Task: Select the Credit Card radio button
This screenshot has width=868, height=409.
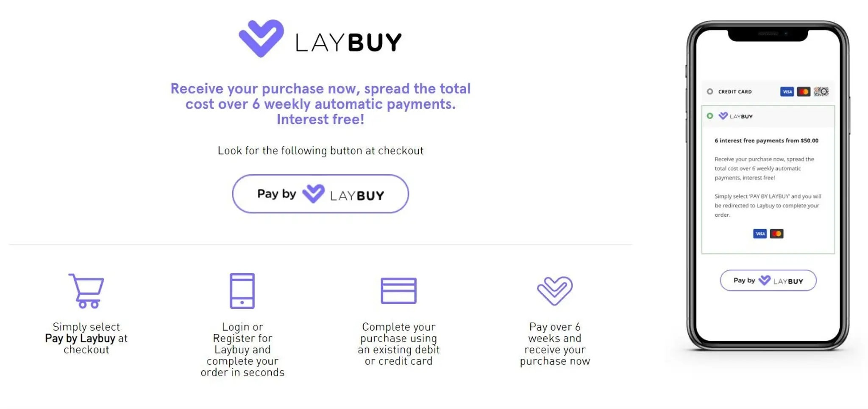Action: tap(710, 92)
